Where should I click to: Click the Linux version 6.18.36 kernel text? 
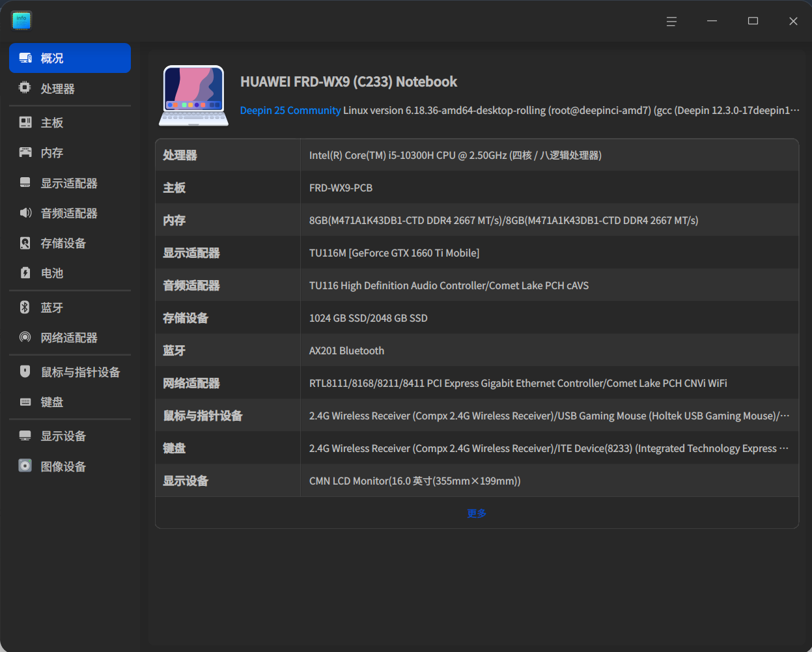(571, 110)
